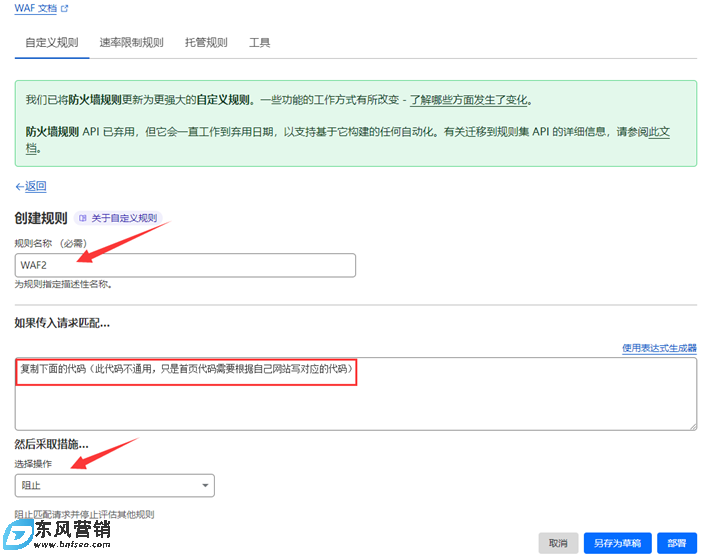Open 了解哪些方面发生了变化 link
Viewport: 705px width, 557px height.
point(469,100)
